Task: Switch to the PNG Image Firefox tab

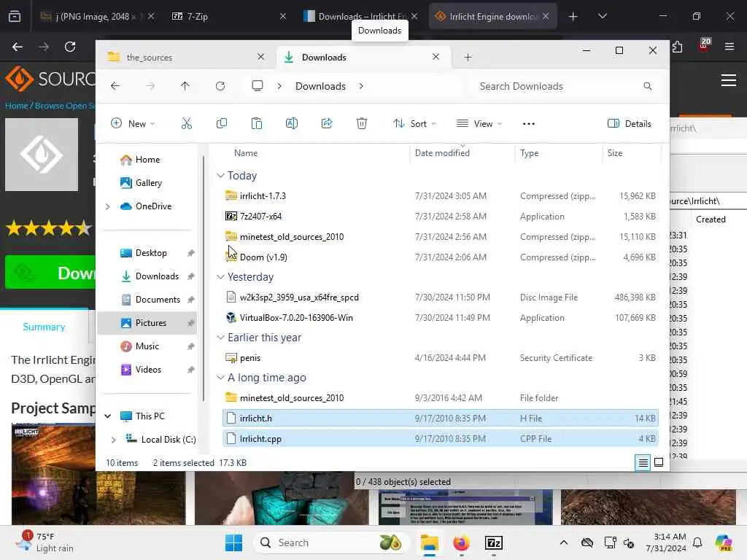Action: pyautogui.click(x=97, y=16)
